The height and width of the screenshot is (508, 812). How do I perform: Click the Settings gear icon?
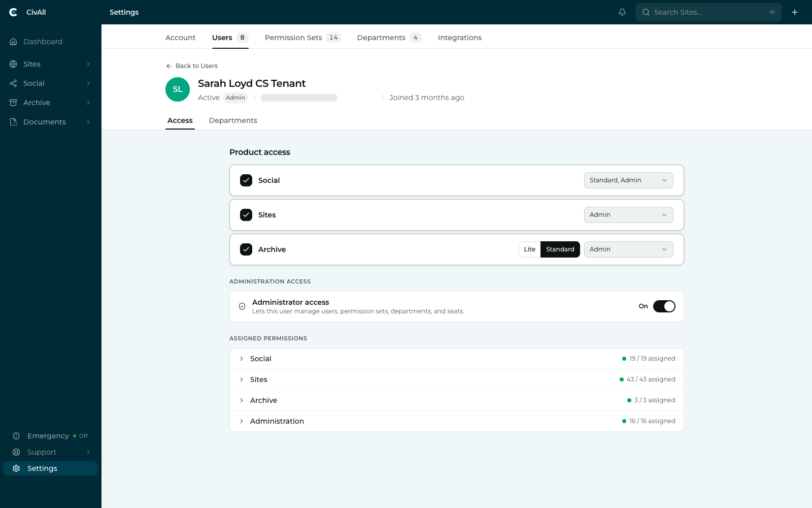click(x=16, y=468)
